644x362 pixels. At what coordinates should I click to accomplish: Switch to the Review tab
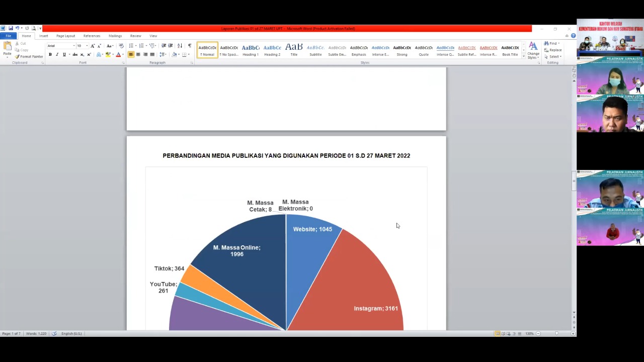coord(135,36)
